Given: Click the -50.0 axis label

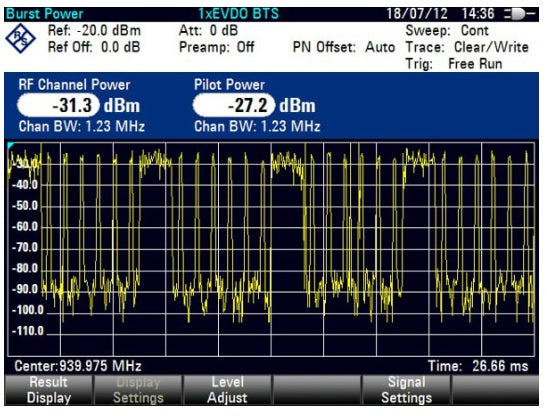Looking at the screenshot, I should point(25,206).
